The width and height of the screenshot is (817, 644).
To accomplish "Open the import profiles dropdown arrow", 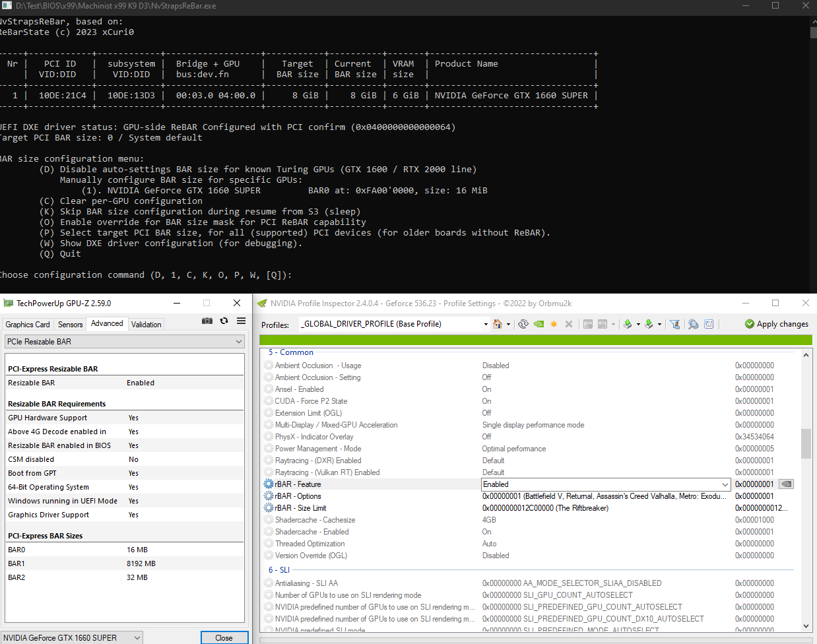I will [659, 325].
